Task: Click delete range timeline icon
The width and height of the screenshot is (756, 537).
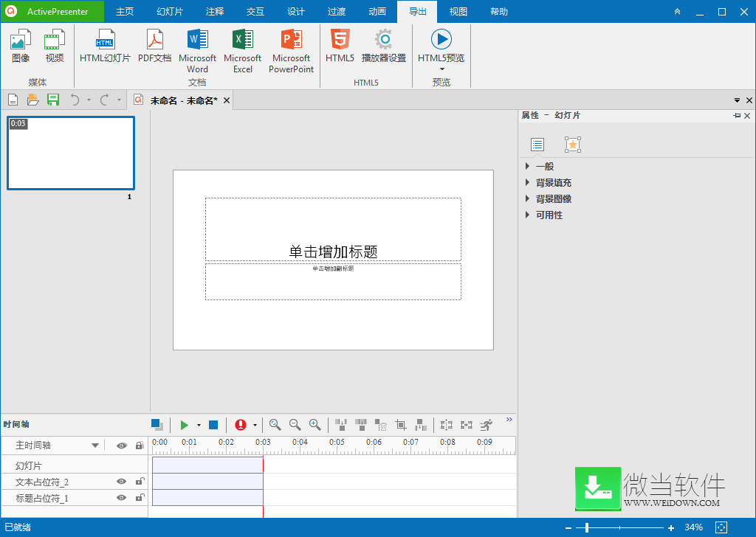Action: coord(381,425)
